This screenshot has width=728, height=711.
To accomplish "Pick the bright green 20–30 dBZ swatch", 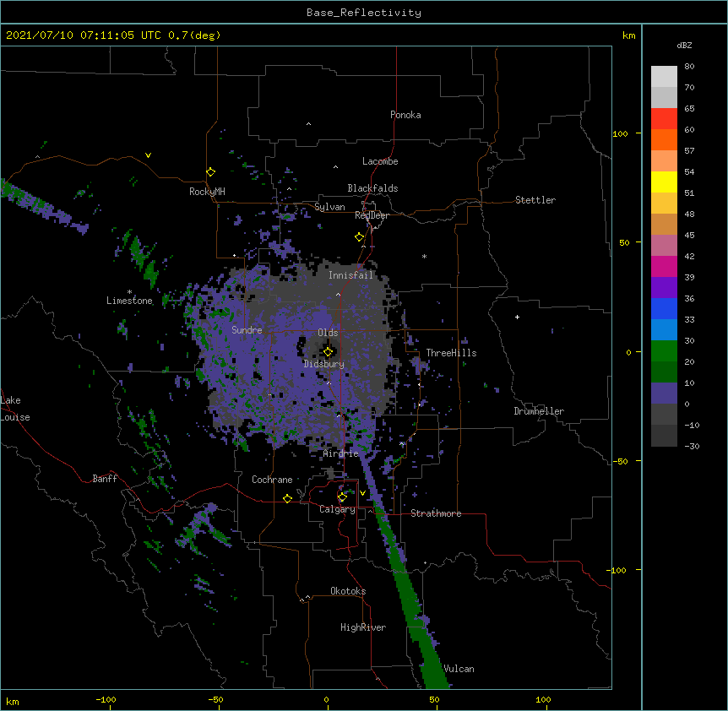I will pos(664,351).
